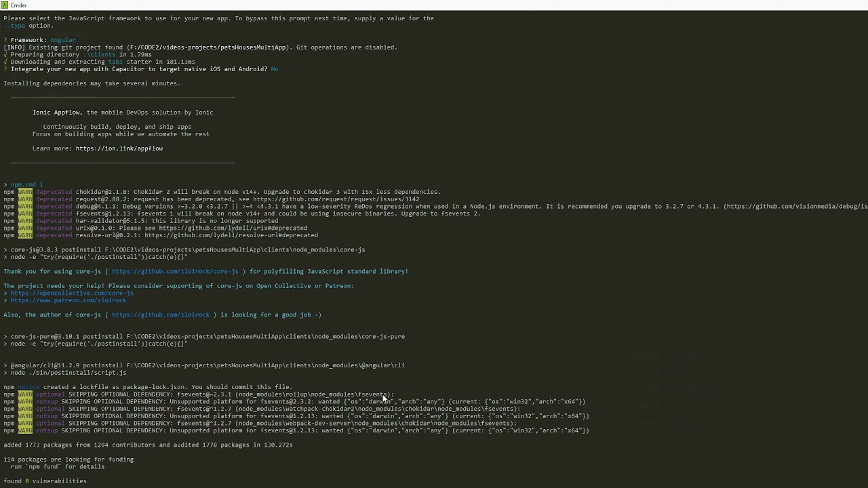Click the 'No' Capacitor answer text
868x488 pixels.
tap(274, 69)
